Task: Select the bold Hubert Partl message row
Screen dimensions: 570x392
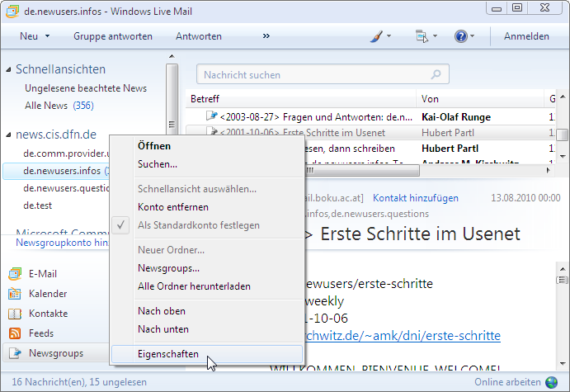Action: pyautogui.click(x=429, y=149)
